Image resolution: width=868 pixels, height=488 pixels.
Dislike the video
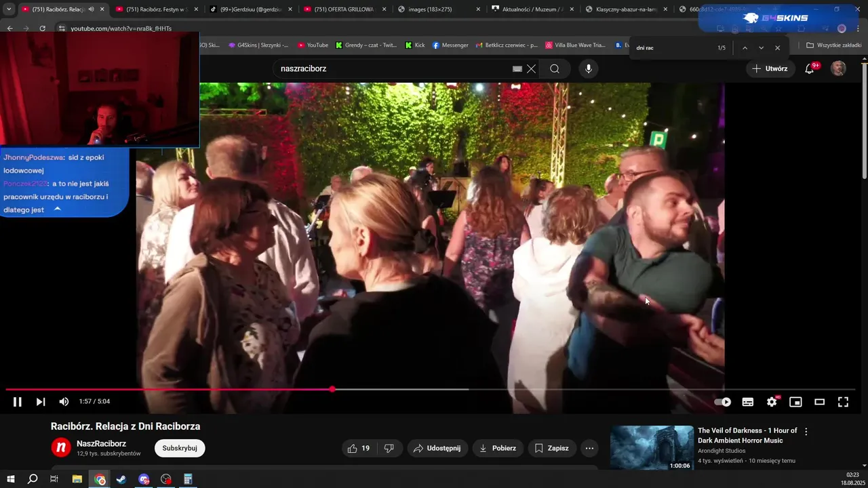click(389, 448)
